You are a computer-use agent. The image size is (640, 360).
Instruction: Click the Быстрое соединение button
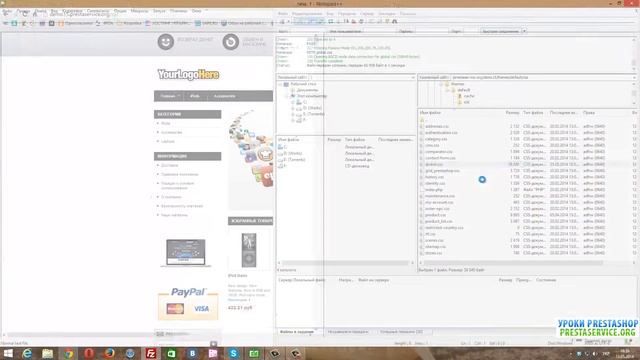501,31
